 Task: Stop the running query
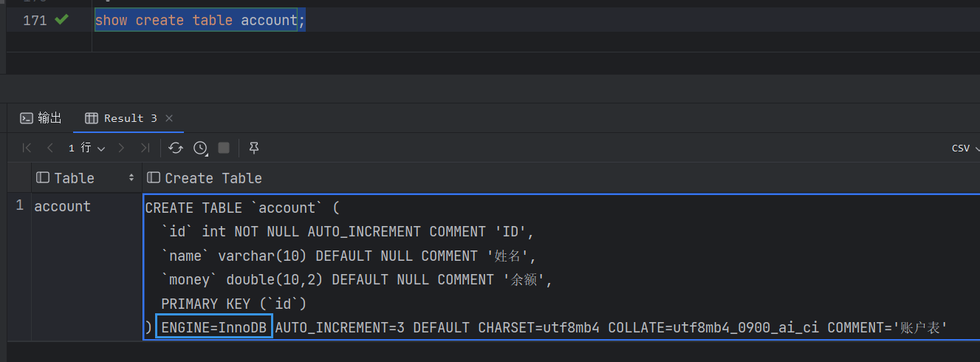224,148
